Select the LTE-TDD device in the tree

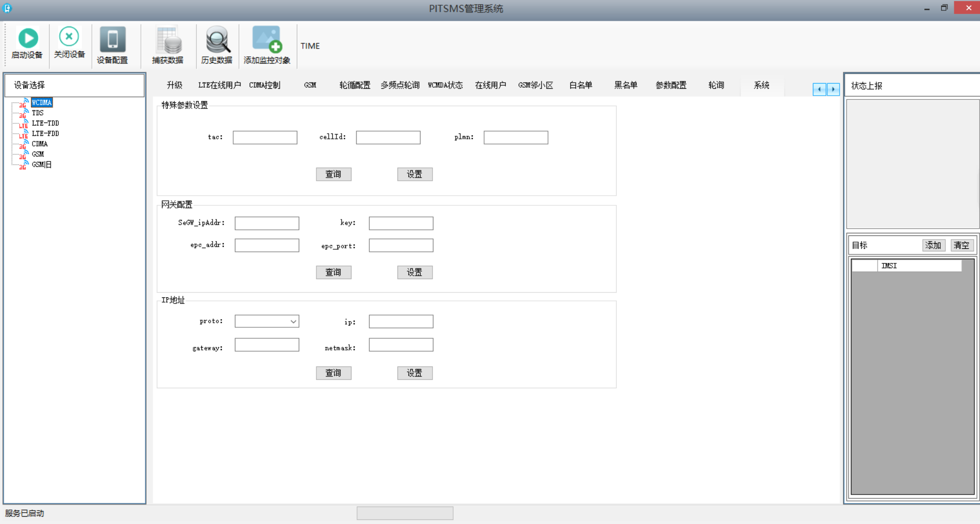point(44,123)
